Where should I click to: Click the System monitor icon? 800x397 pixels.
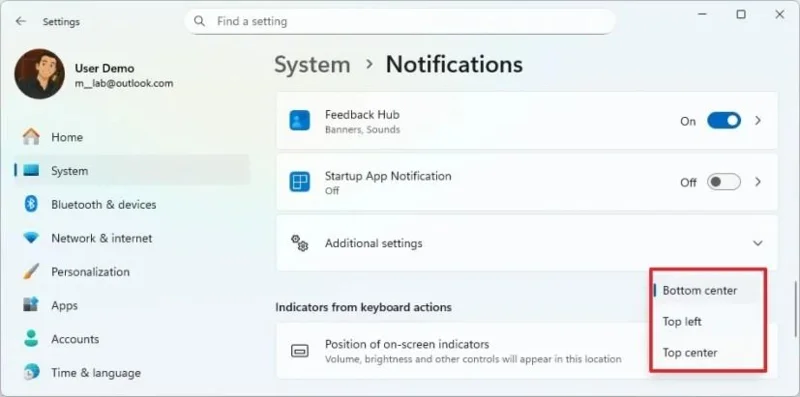pyautogui.click(x=31, y=170)
